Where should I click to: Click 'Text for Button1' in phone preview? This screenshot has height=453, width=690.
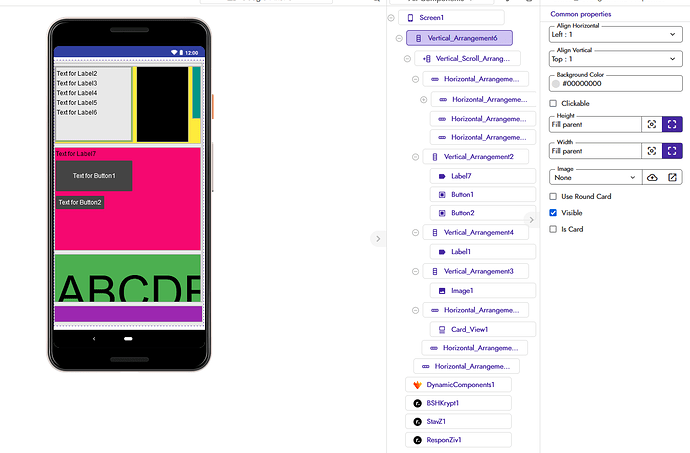pyautogui.click(x=94, y=176)
